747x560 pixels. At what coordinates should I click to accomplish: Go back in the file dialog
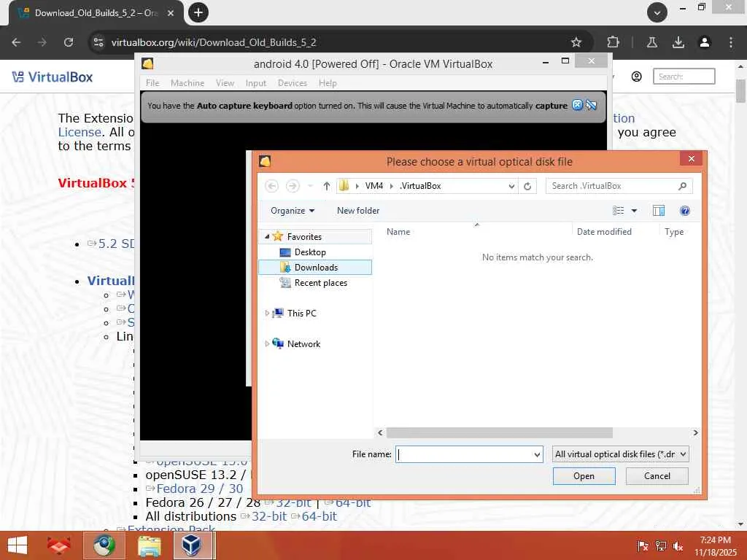coord(271,186)
